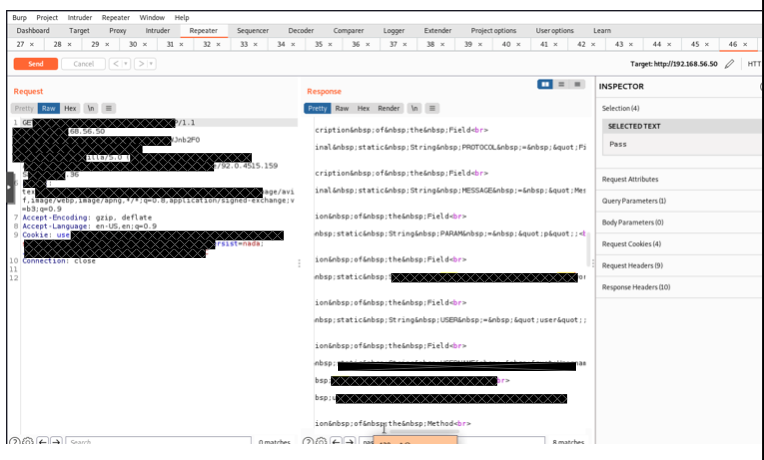
Task: Toggle Response Pretty view
Action: 318,108
